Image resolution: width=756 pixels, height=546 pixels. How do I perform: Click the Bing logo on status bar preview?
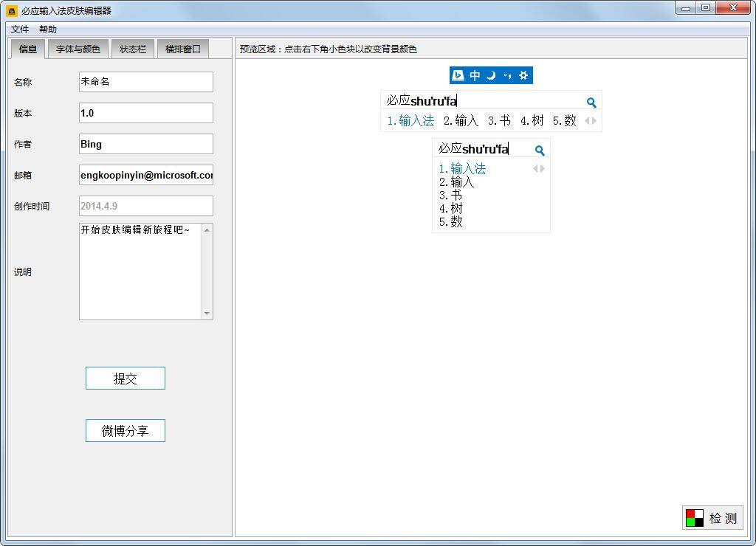tap(458, 75)
